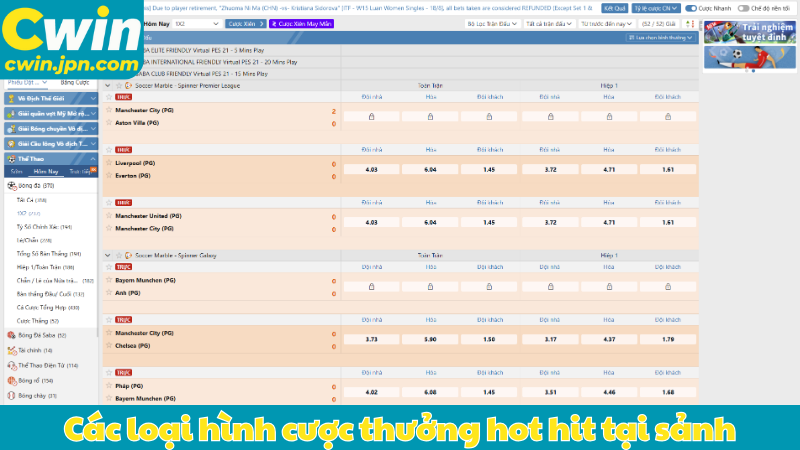Collapse the Thể Thao sidebar section
The height and width of the screenshot is (450, 800).
click(92, 159)
